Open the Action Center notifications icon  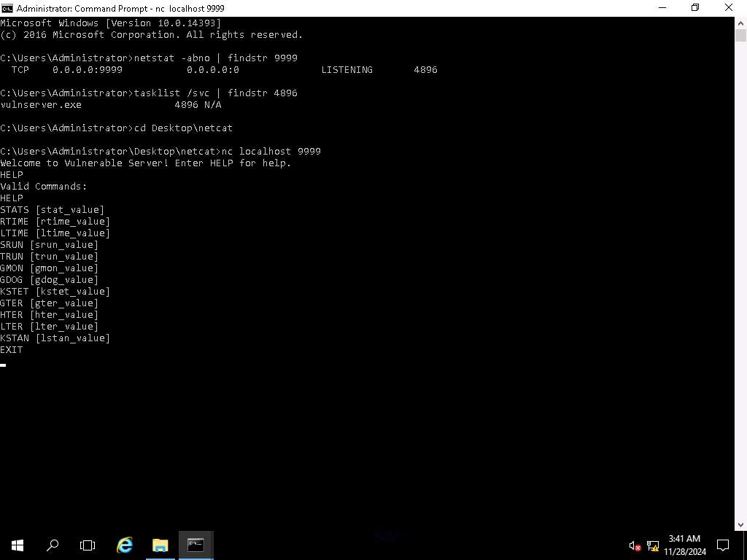pyautogui.click(x=723, y=545)
